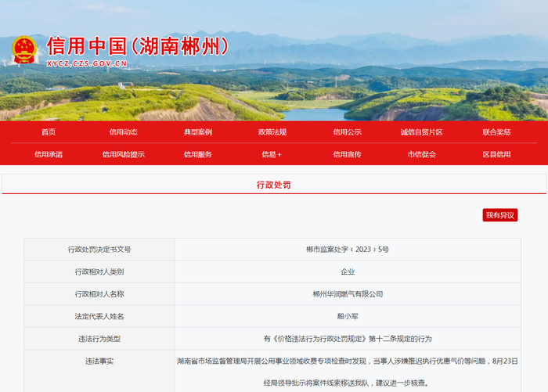Click the 信用中国（湖南郴州）site title

click(138, 46)
